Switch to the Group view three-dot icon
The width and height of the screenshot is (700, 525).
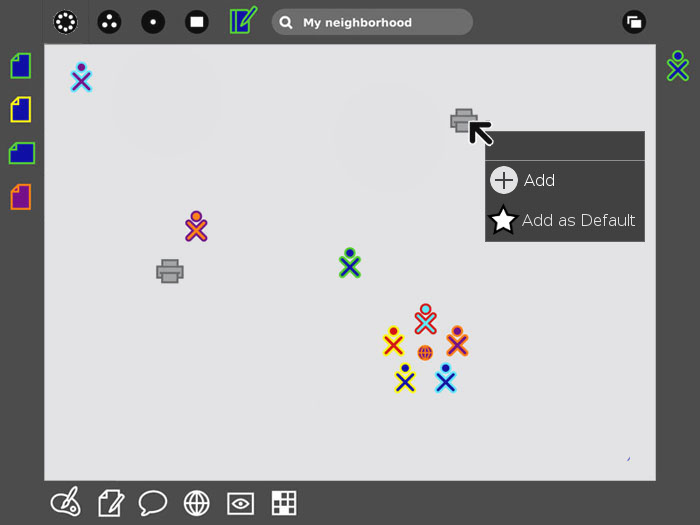(109, 22)
